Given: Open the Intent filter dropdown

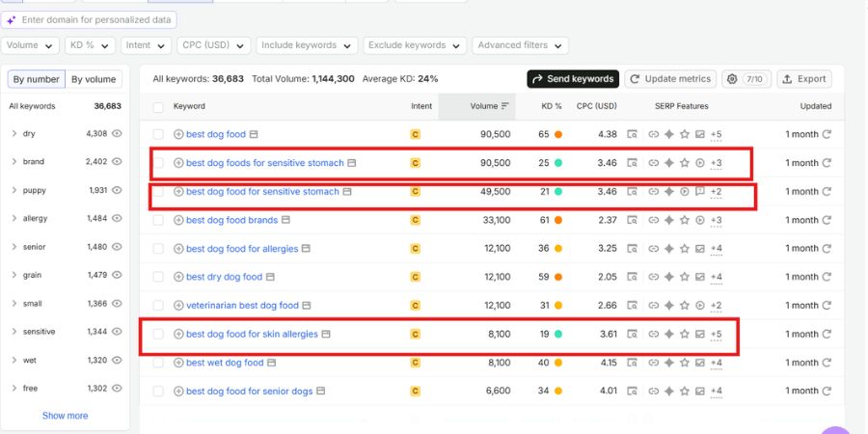Looking at the screenshot, I should click(146, 45).
